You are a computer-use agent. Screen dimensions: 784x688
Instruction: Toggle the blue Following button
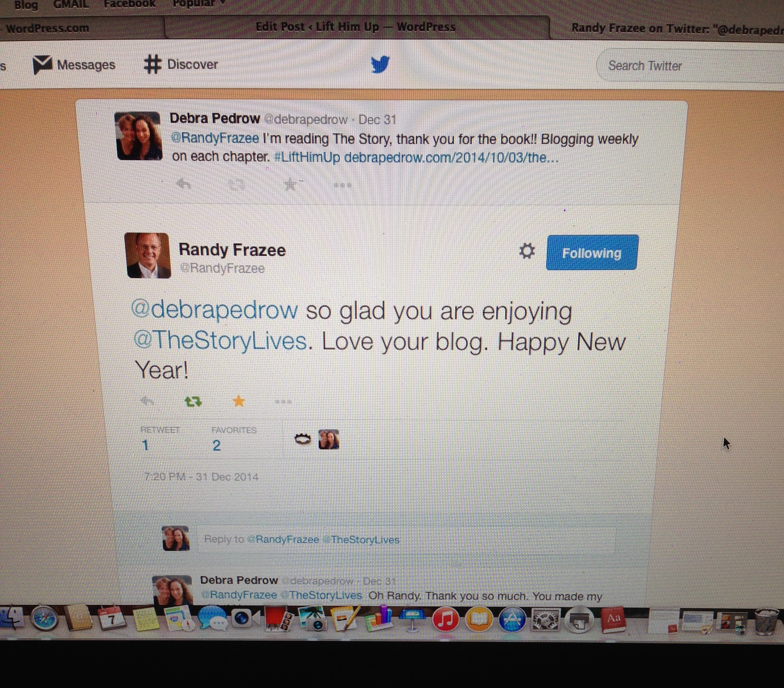592,253
